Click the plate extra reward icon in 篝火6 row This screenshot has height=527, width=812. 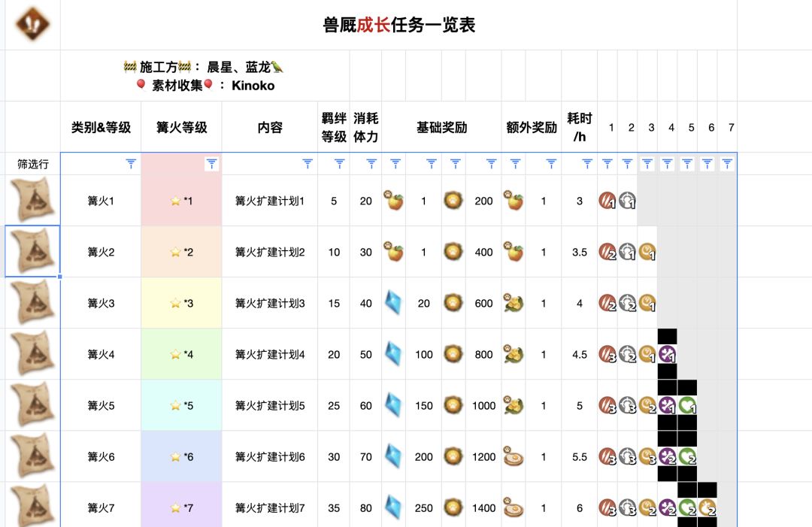514,456
